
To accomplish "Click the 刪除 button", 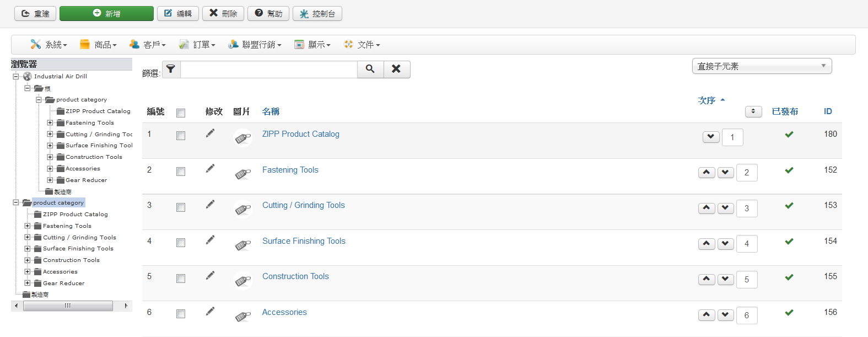I will click(223, 13).
